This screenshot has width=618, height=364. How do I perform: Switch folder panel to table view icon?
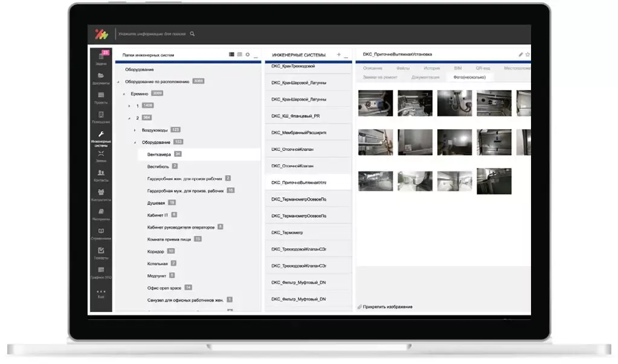(239, 54)
